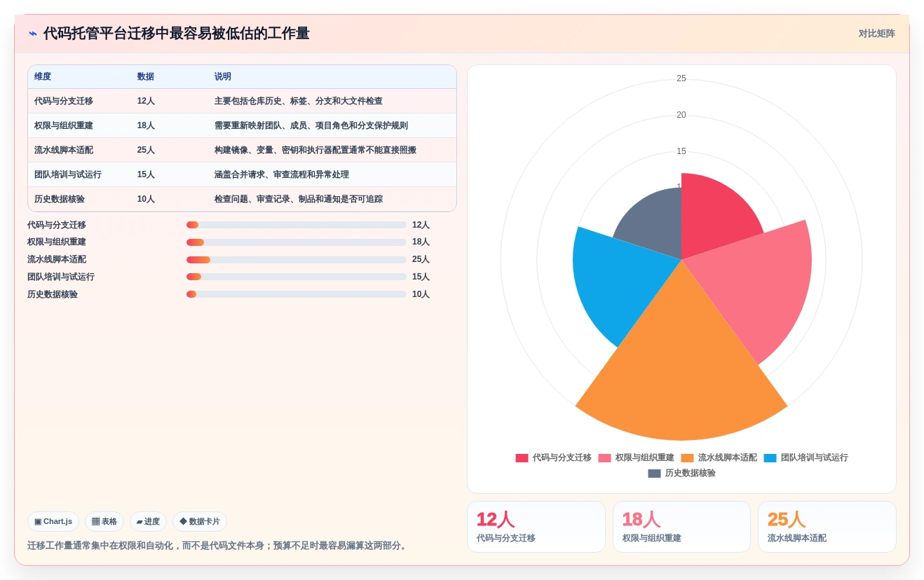Select table row 代码与分支迁移
Screen dimensions: 924x580
242,101
